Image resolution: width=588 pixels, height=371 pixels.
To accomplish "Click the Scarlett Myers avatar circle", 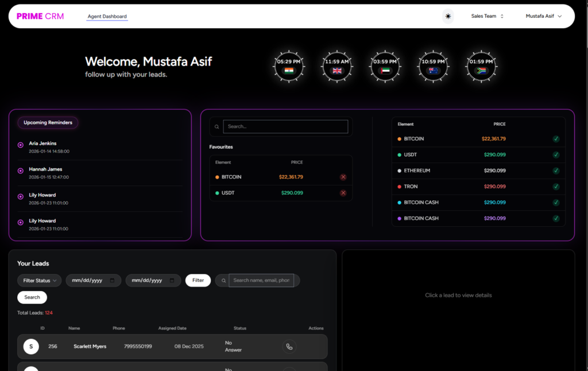I will 31,346.
